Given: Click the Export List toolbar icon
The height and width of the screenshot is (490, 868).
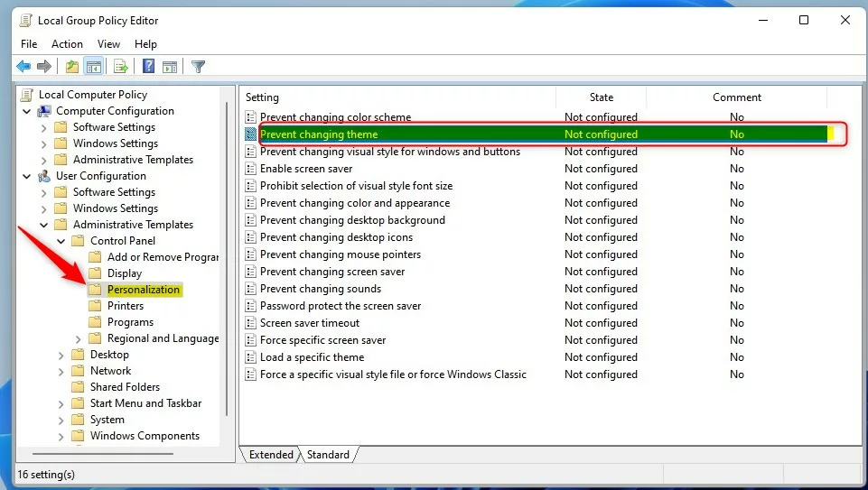Looking at the screenshot, I should (121, 67).
